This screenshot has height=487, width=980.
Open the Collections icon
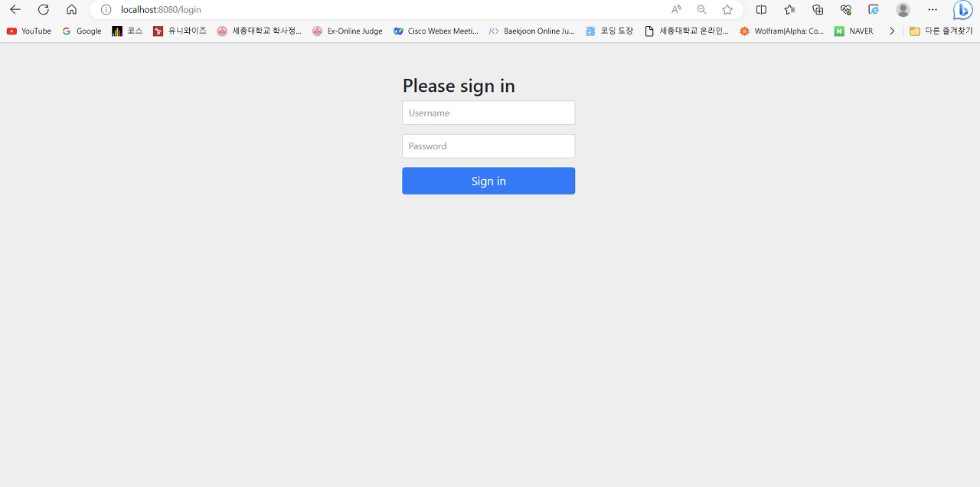point(818,9)
